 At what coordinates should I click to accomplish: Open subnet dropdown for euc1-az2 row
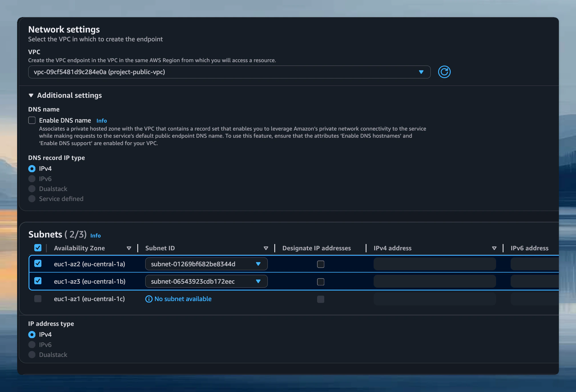point(259,264)
